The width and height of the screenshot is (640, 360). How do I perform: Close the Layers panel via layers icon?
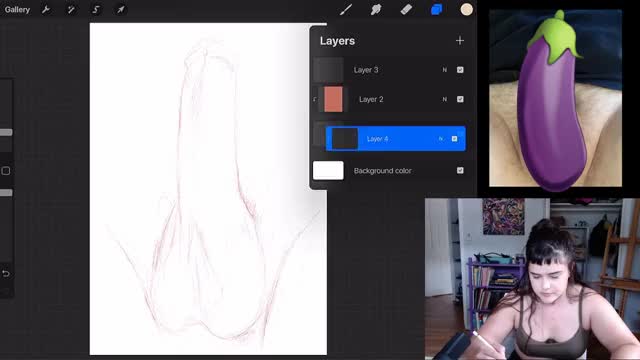436,9
